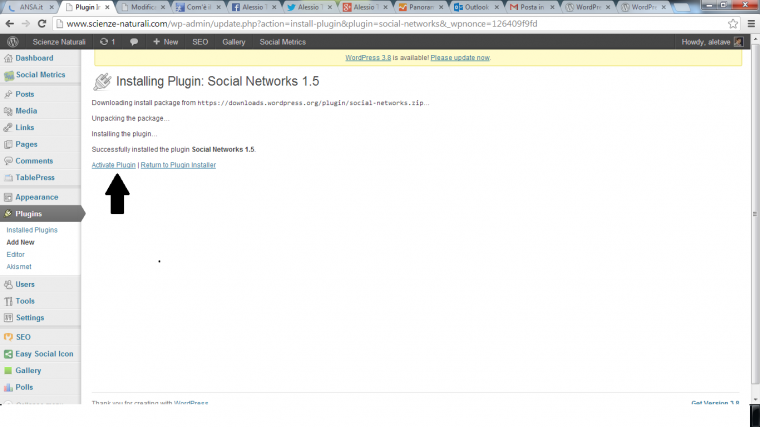Open the plugin Editor submenu item
The height and width of the screenshot is (427, 760).
[16, 254]
